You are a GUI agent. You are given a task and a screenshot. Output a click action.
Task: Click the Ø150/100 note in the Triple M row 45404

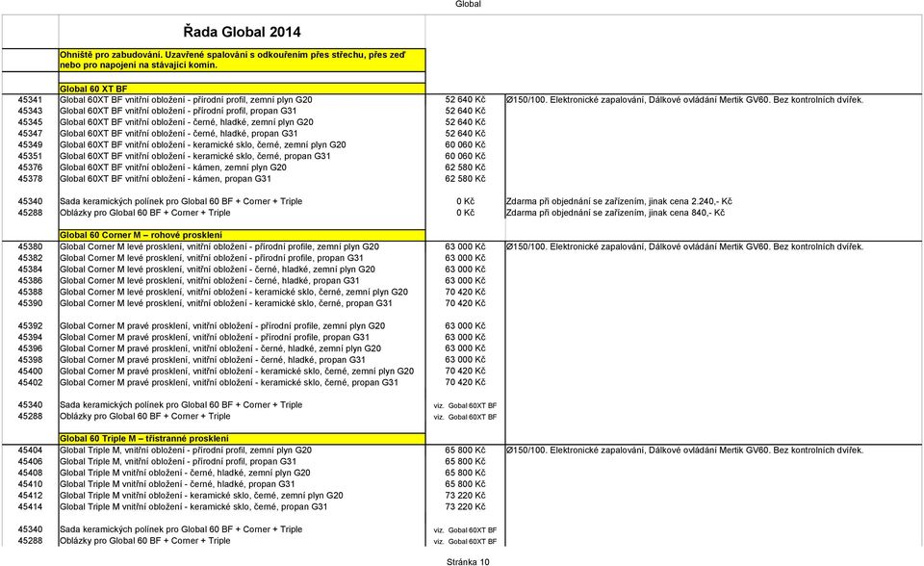pos(684,450)
